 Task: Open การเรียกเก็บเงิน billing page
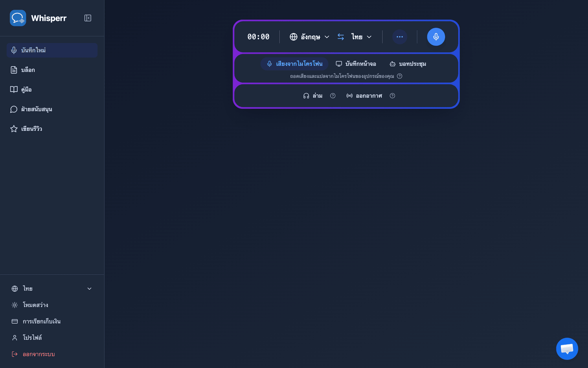pos(52,321)
